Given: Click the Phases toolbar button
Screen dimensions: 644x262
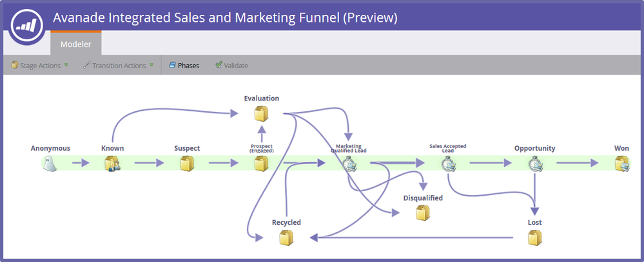Looking at the screenshot, I should tap(184, 65).
